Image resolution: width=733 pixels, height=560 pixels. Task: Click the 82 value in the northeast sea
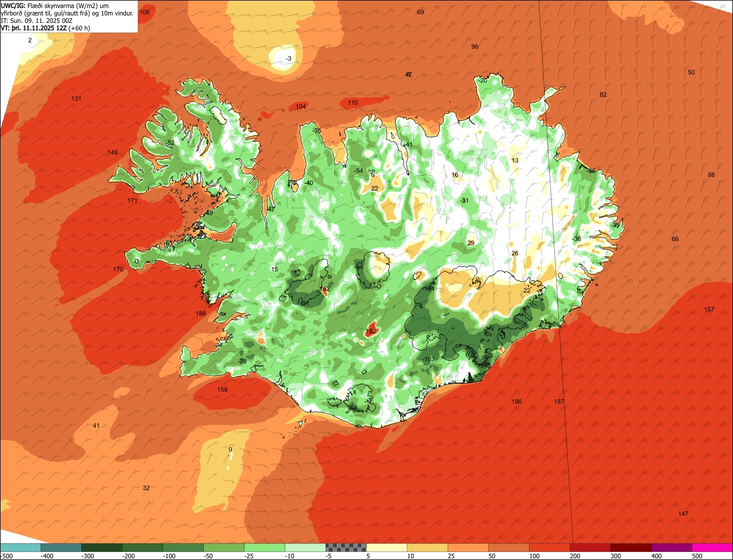click(x=603, y=94)
